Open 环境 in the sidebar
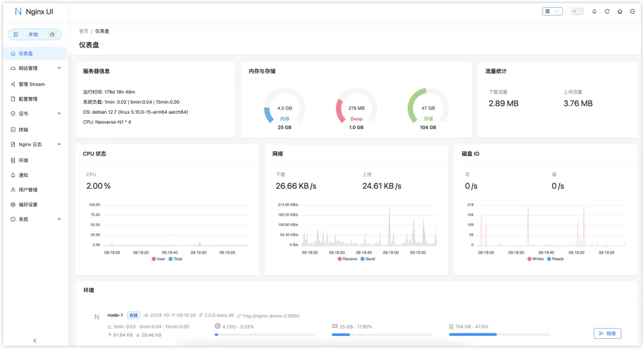 tap(35, 160)
